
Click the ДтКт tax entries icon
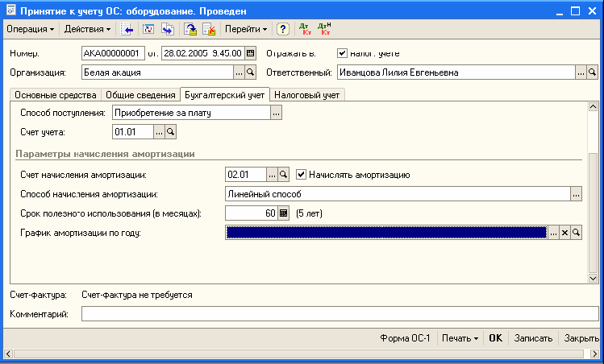(x=324, y=29)
